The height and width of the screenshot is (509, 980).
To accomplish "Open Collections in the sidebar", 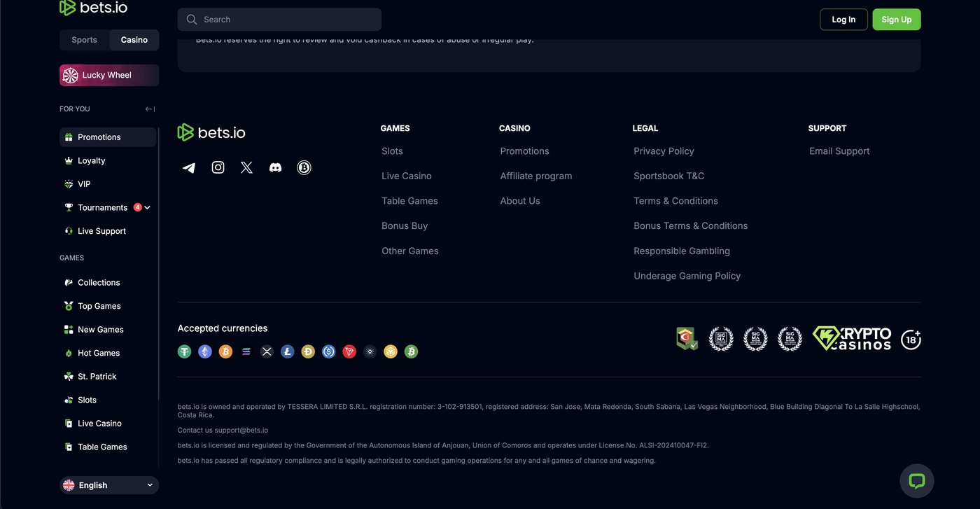I will [108, 283].
